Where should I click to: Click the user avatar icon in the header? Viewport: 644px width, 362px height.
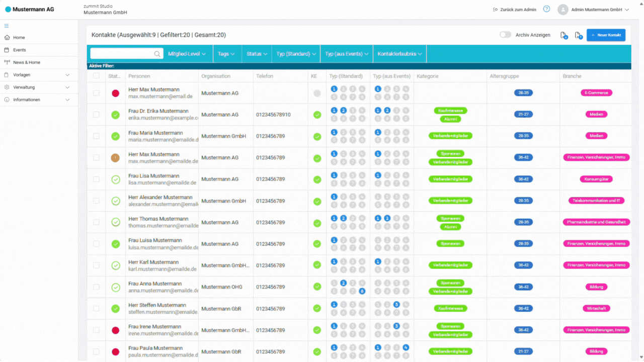pyautogui.click(x=563, y=10)
